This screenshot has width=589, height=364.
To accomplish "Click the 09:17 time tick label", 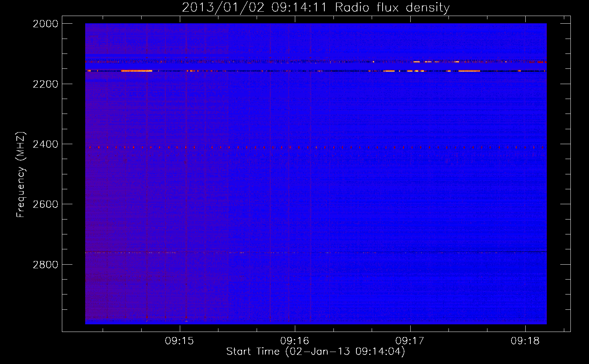I will (x=410, y=341).
